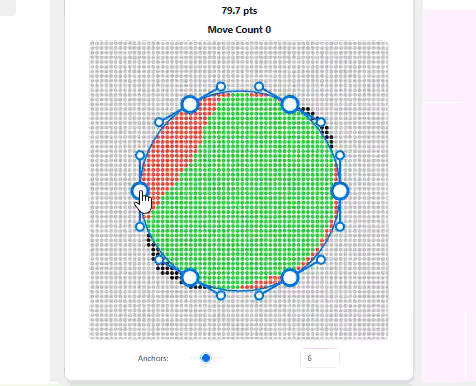
Task: Select the lower-right large anchor point
Action: pyautogui.click(x=290, y=277)
